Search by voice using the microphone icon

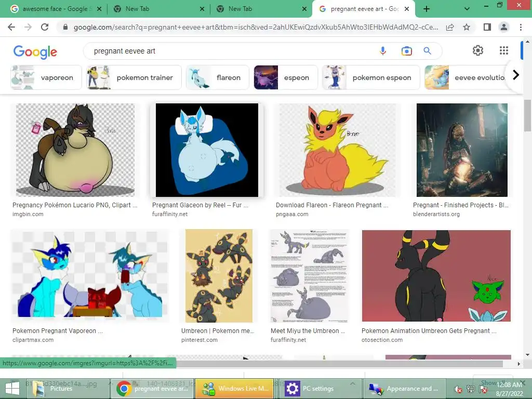383,51
